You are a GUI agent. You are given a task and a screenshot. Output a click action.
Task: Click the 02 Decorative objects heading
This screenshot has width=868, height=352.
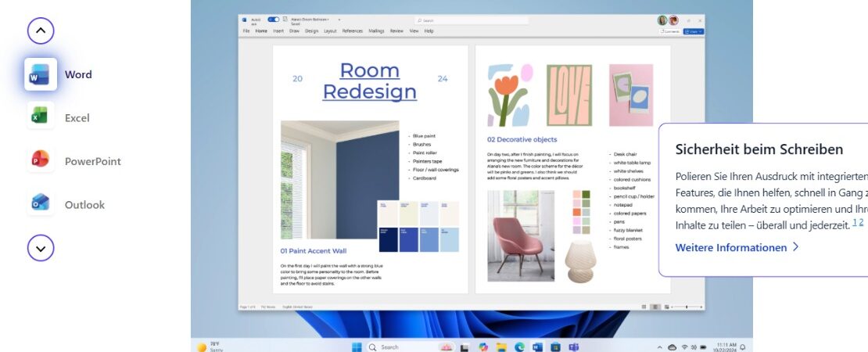click(522, 139)
